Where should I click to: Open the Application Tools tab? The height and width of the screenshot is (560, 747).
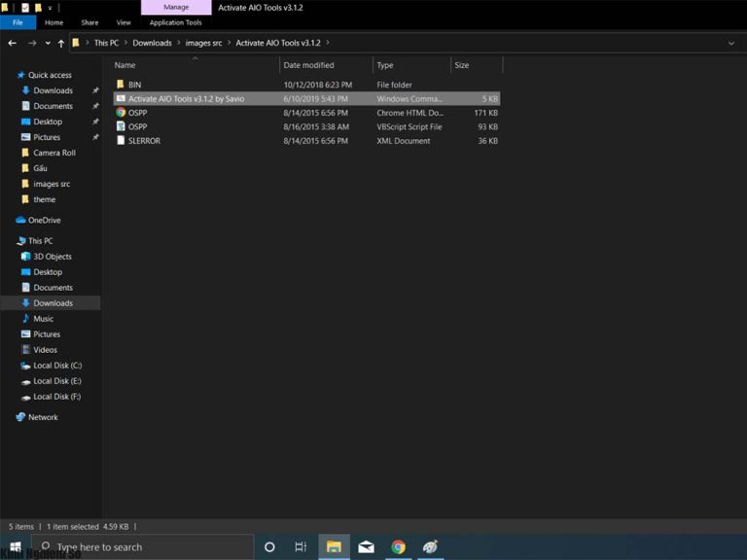(x=175, y=22)
